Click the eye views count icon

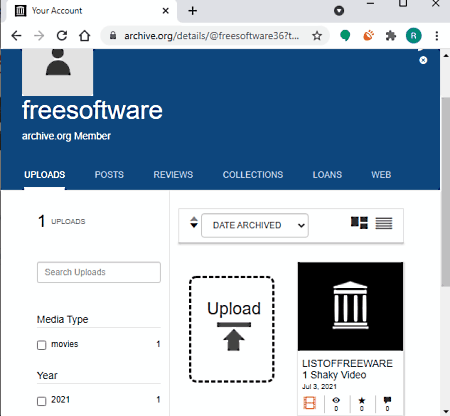tap(336, 400)
